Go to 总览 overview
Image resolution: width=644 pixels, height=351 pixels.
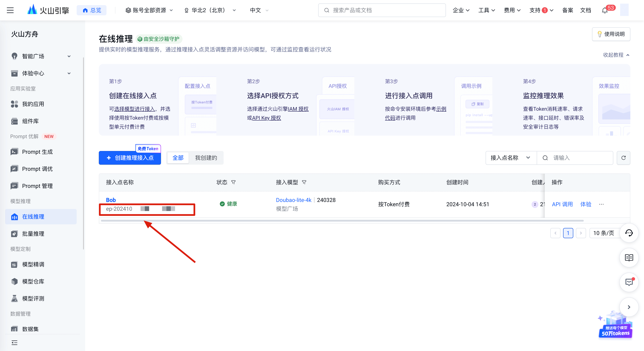click(x=92, y=10)
